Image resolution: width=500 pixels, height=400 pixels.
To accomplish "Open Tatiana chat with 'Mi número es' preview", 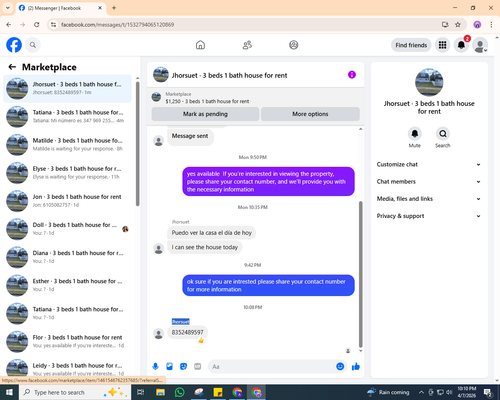I will [x=67, y=116].
